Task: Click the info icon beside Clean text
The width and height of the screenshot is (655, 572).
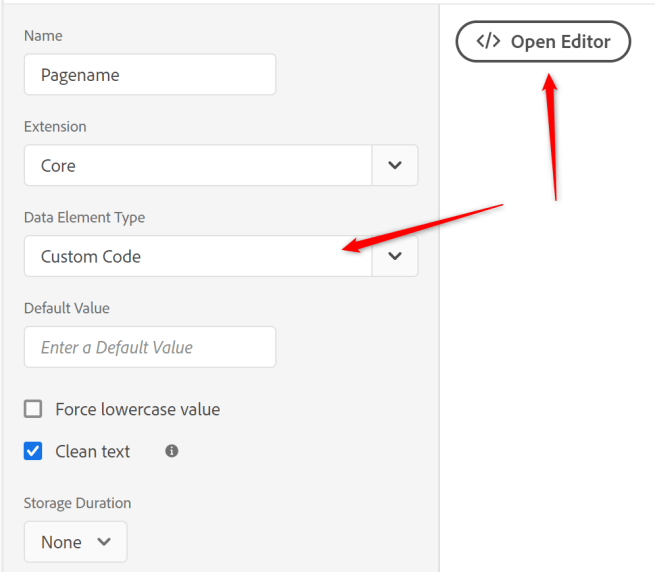Action: click(x=172, y=451)
